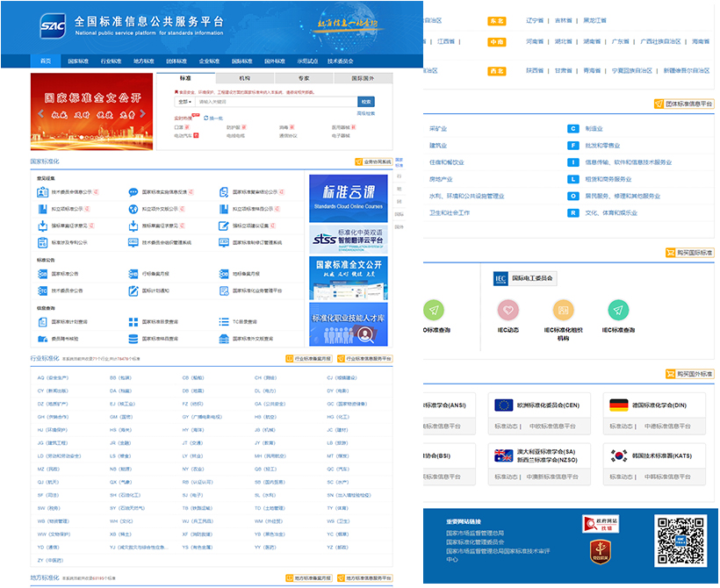Viewport: 720px width, 588px height.
Task: Click the DB icon for 地标备案月报
Action: [x=224, y=274]
